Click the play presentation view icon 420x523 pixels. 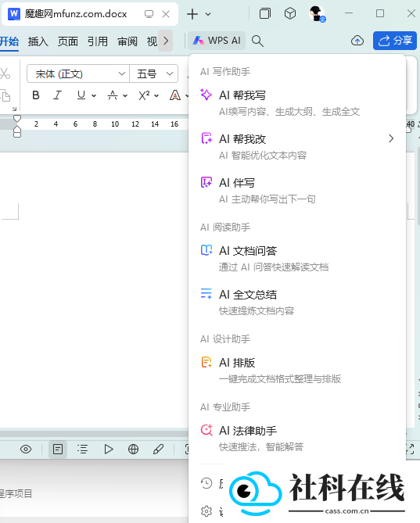[x=108, y=450]
